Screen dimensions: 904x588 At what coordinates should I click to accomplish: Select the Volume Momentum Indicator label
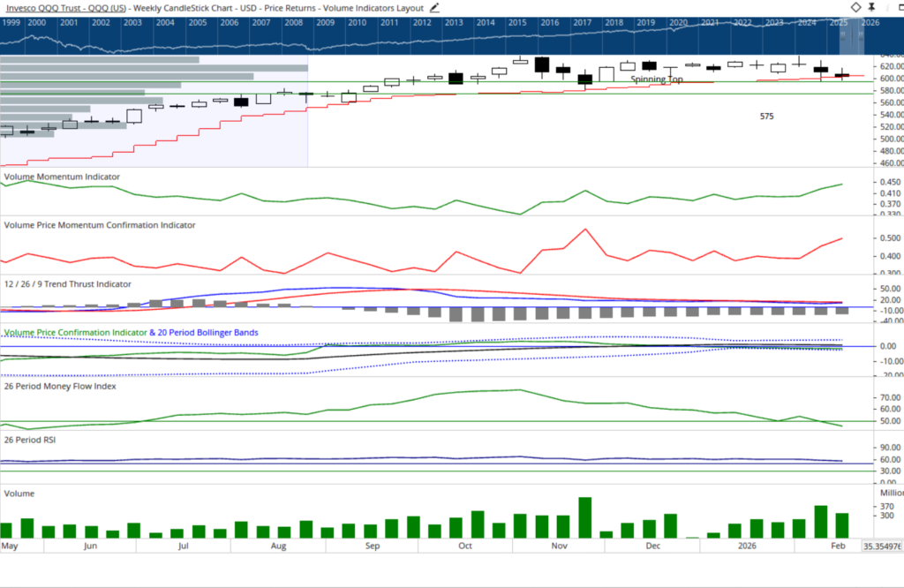point(62,177)
